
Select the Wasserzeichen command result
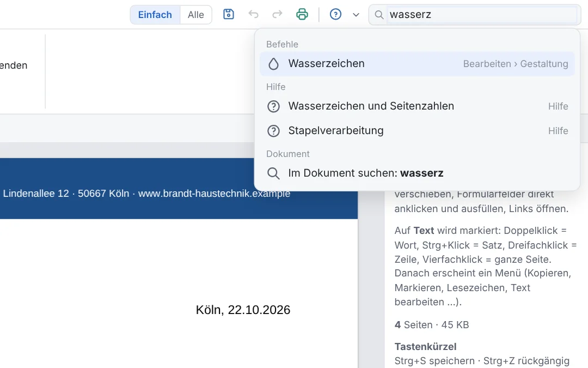tap(417, 64)
